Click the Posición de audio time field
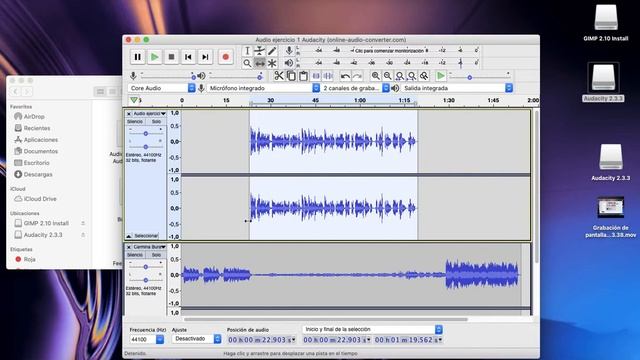640x360 pixels. click(262, 340)
